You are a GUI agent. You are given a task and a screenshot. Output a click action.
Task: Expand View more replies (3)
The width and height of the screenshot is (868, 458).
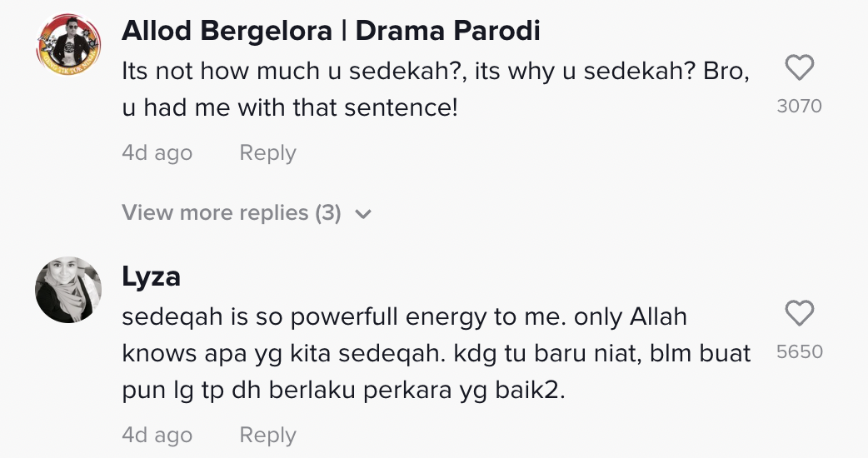tap(232, 213)
